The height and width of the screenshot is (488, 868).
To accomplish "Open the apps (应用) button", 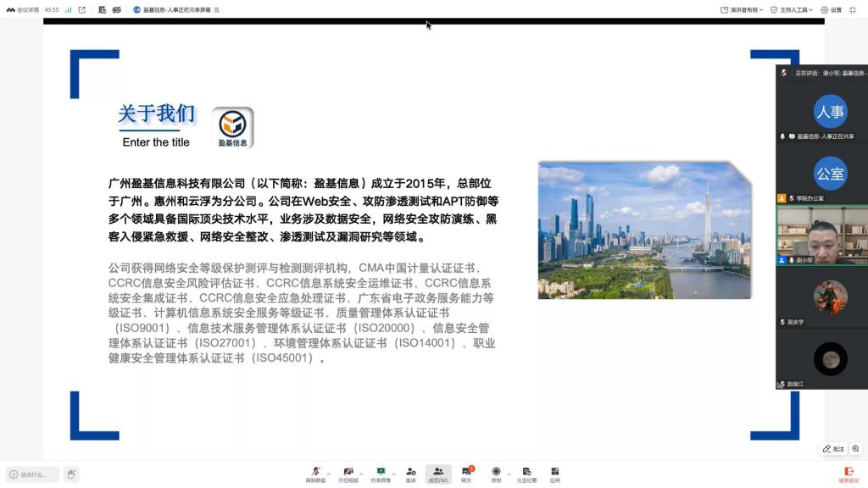I will (554, 474).
